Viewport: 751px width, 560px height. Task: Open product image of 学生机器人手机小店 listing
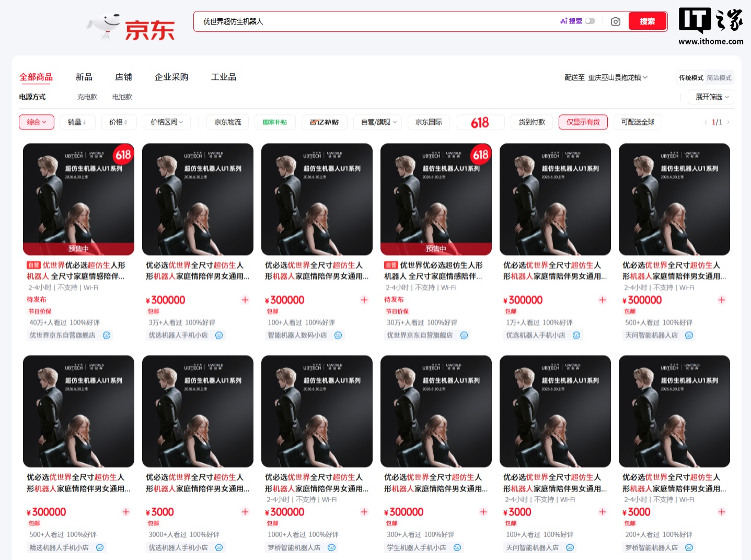(x=436, y=412)
